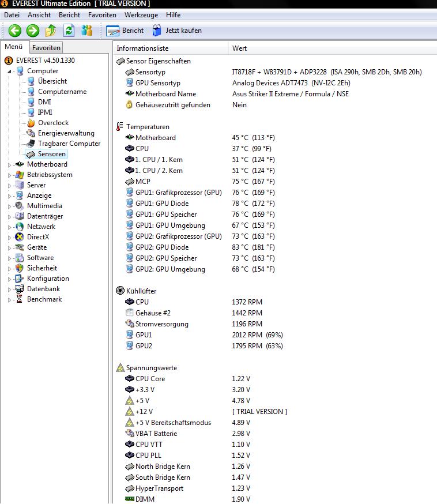
Task: Switch to the Menü tab
Action: 14,47
